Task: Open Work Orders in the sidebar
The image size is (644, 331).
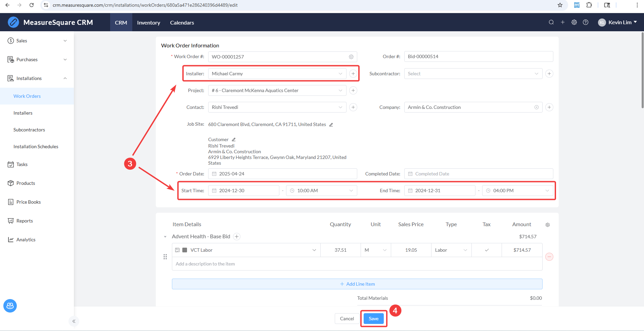Action: point(37,96)
